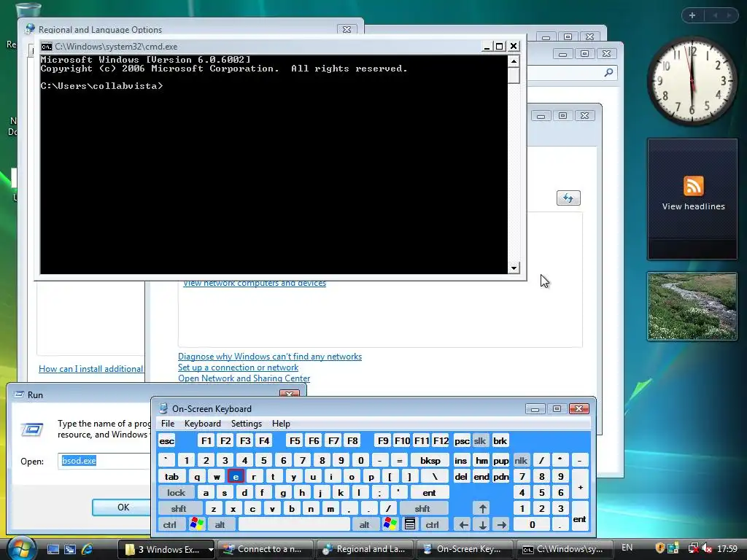
Task: Click the F5 key on On-Screen Keyboard
Action: pyautogui.click(x=295, y=441)
